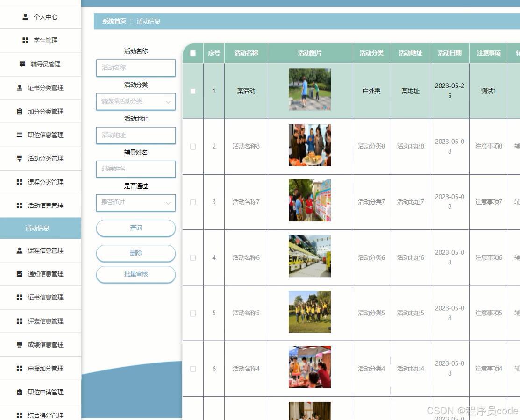Click the 删除 delete button
The height and width of the screenshot is (420, 520).
pos(135,253)
